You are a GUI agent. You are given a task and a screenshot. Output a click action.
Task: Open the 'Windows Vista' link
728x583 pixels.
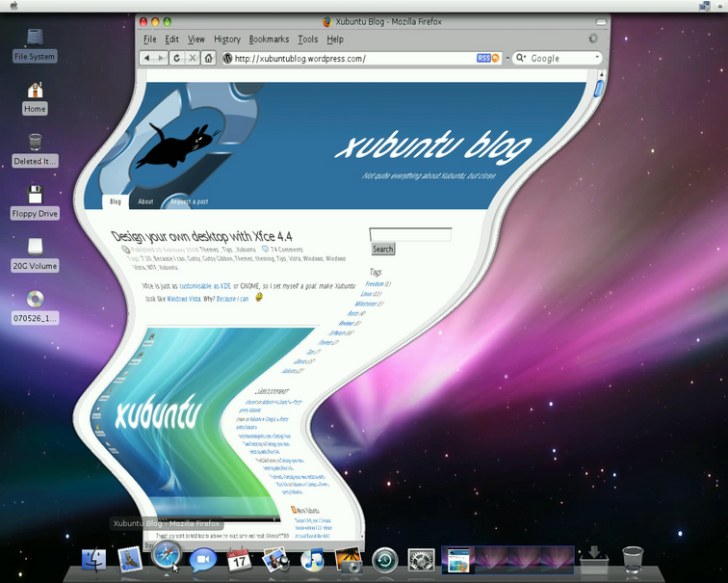coord(183,299)
